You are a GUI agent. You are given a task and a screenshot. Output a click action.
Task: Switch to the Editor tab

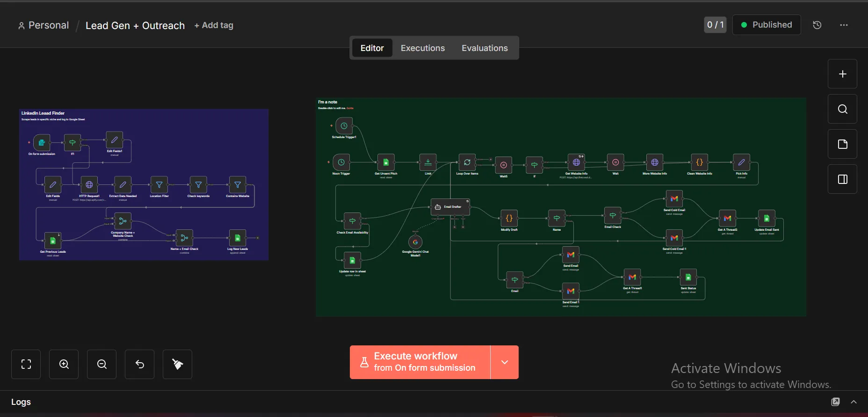coord(372,48)
